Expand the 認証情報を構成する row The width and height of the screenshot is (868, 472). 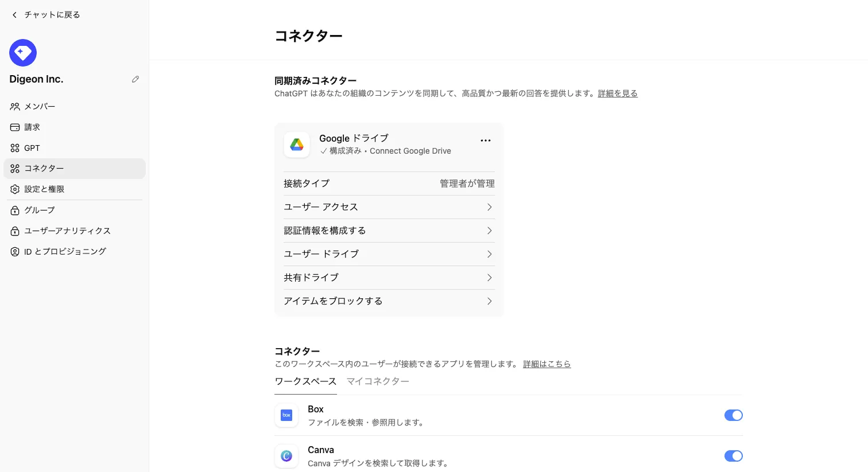click(389, 231)
